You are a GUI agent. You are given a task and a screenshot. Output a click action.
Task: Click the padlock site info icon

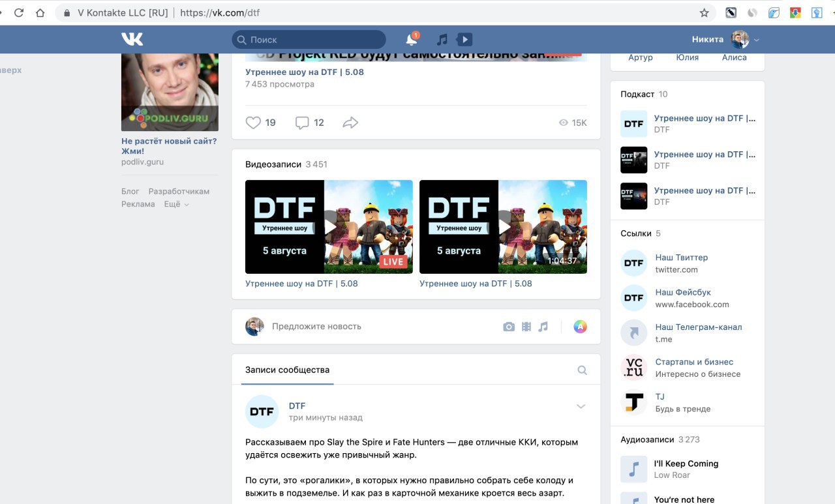click(x=67, y=12)
